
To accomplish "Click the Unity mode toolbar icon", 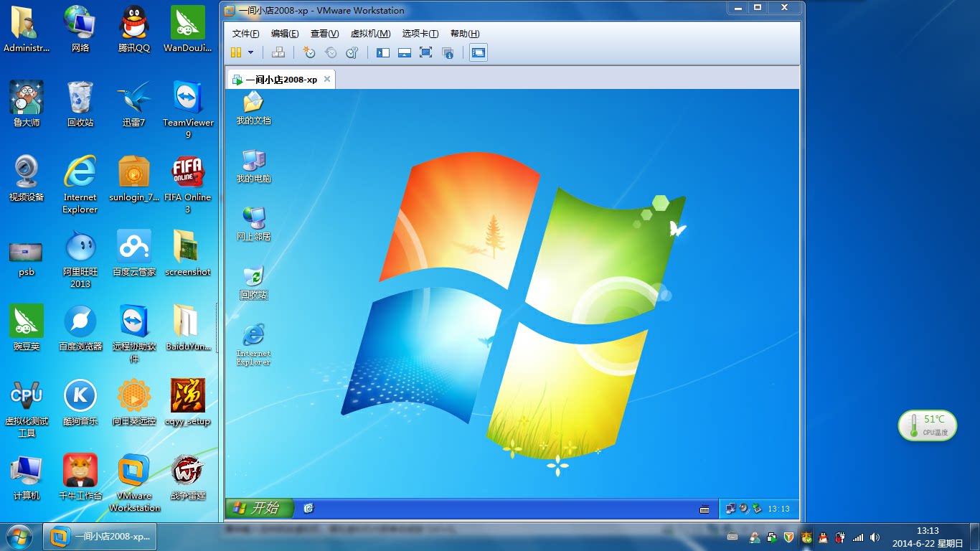I will 448,52.
